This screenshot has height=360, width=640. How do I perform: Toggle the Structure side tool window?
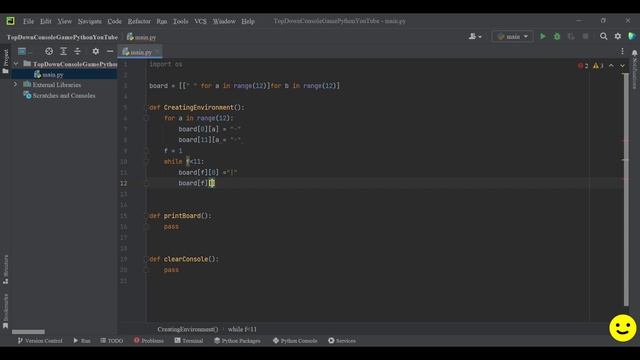click(x=5, y=269)
